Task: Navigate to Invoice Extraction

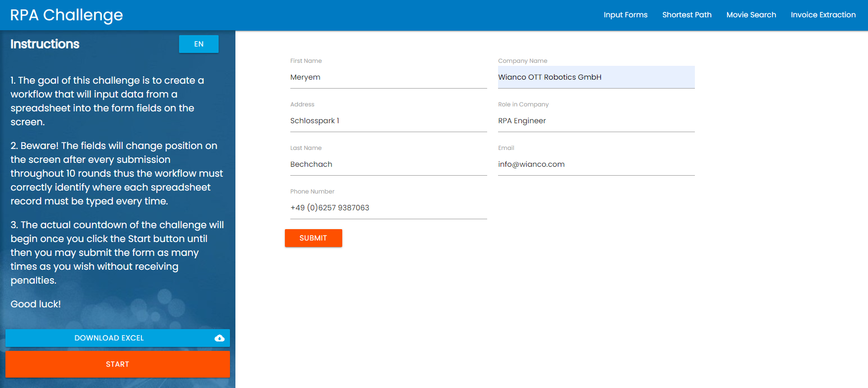Action: click(823, 15)
